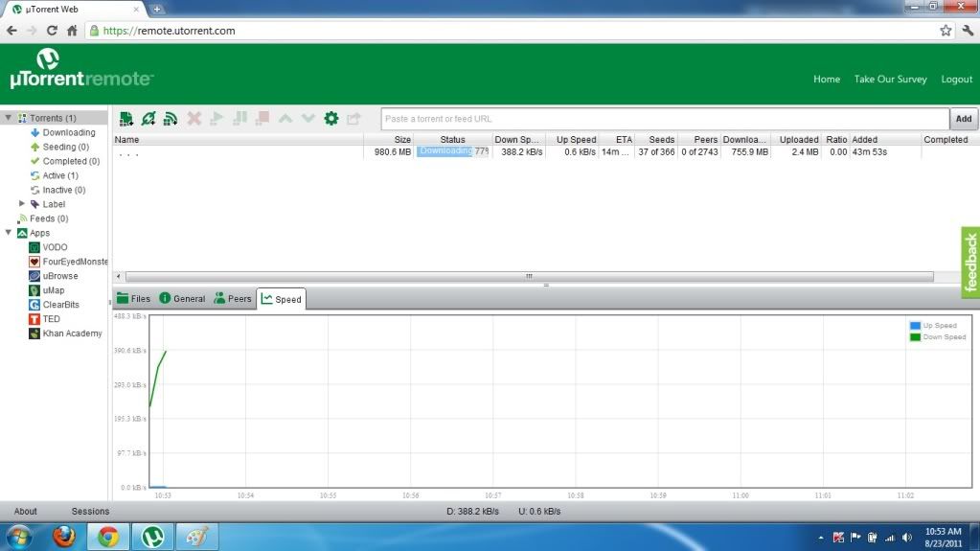Click the Paint taskbar icon
The width and height of the screenshot is (980, 551).
[x=197, y=537]
